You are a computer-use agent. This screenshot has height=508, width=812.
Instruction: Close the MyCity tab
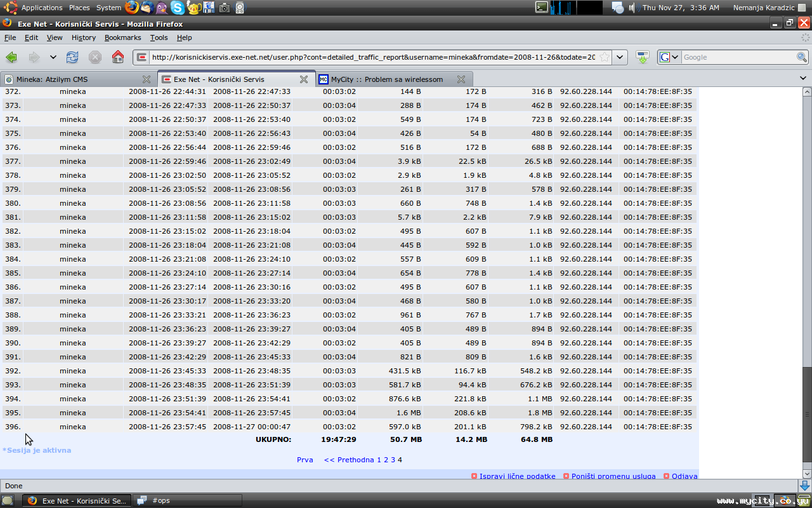461,79
